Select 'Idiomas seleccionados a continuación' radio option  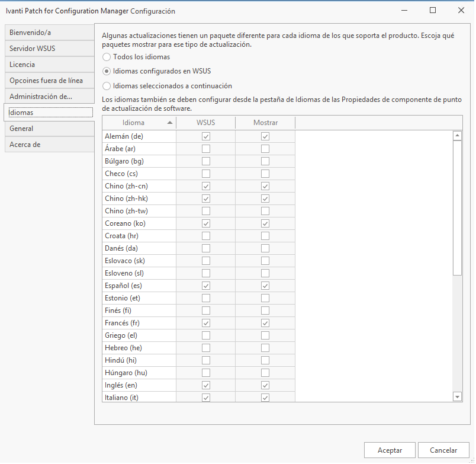tap(107, 86)
